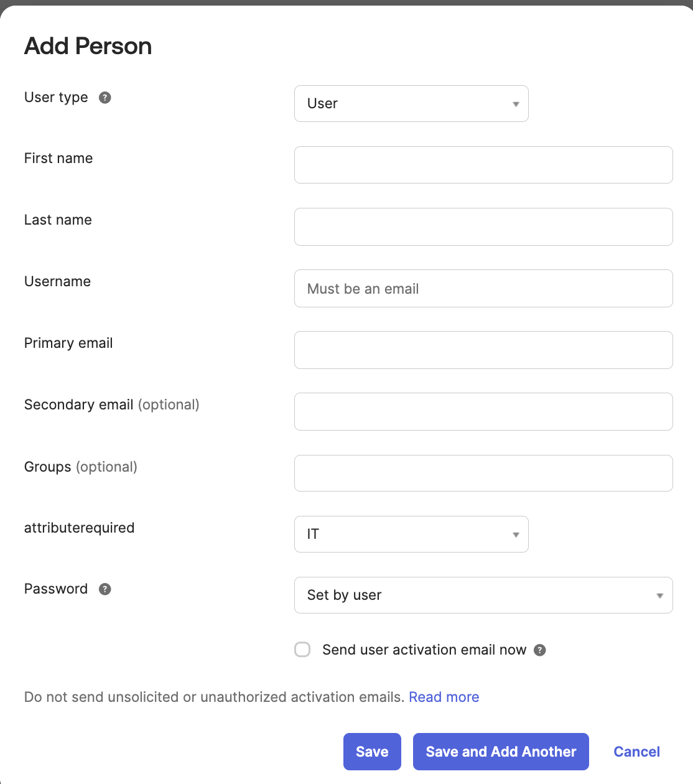Screen dimensions: 693x784
Task: Focus the Last name input
Action: click(483, 226)
